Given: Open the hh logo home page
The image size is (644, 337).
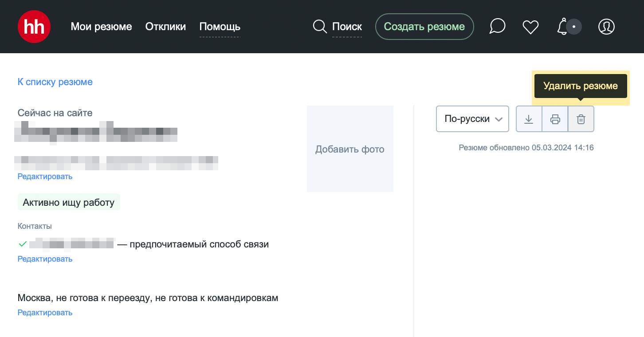Looking at the screenshot, I should tap(34, 27).
